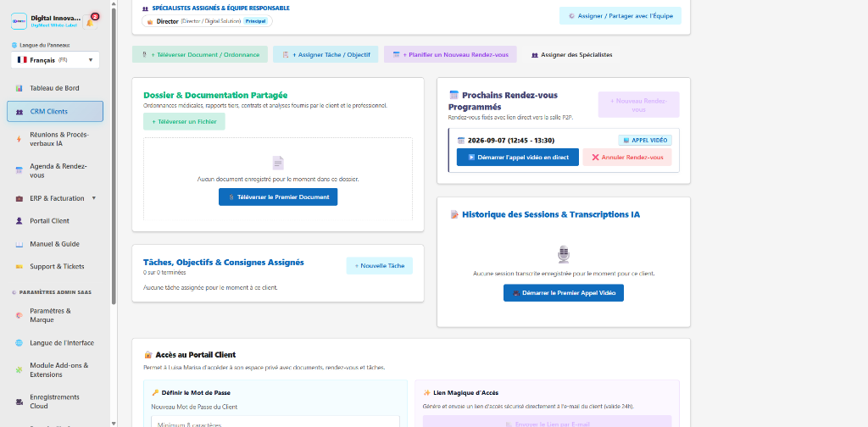Image resolution: width=868 pixels, height=427 pixels.
Task: Click Démarrer le Premier Appel Vidéo
Action: point(564,293)
